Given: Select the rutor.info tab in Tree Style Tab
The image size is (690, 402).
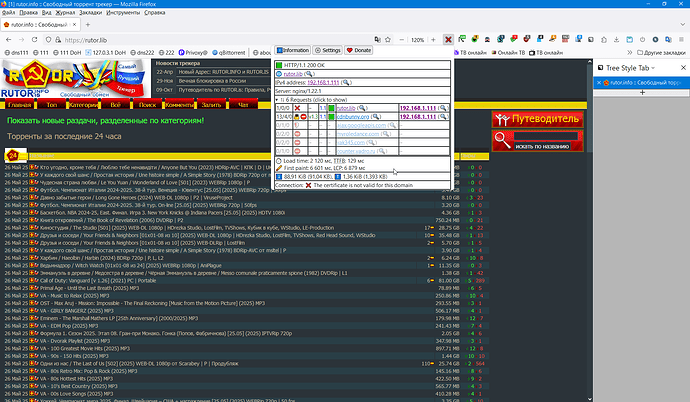Looking at the screenshot, I should (641, 82).
